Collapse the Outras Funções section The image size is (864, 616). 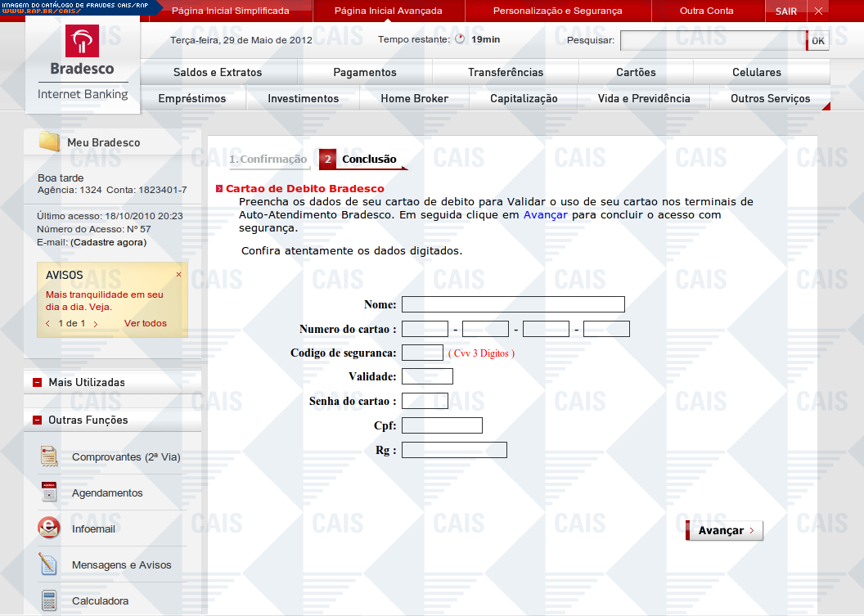[38, 420]
